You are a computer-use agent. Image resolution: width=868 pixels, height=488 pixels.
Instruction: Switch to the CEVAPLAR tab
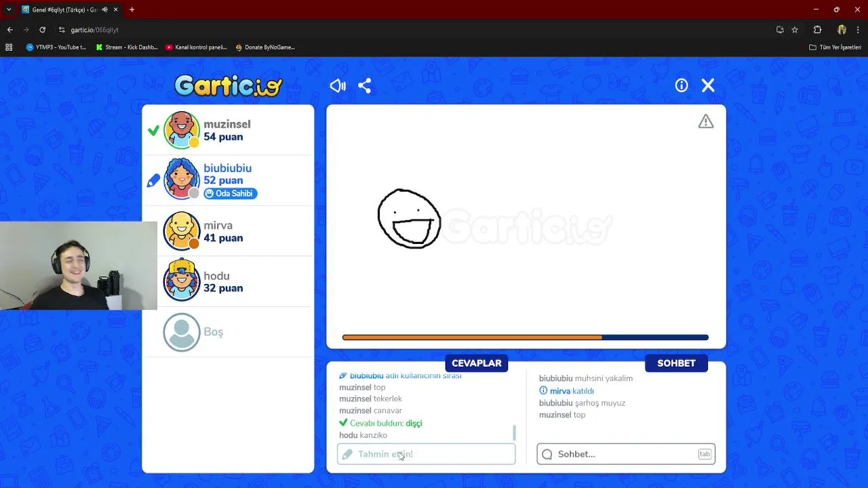(477, 363)
